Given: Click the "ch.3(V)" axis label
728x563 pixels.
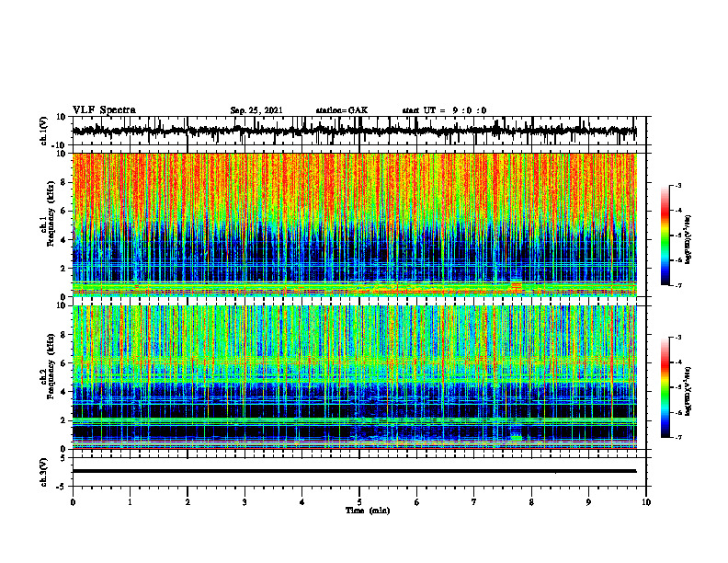Looking at the screenshot, I should [x=43, y=472].
